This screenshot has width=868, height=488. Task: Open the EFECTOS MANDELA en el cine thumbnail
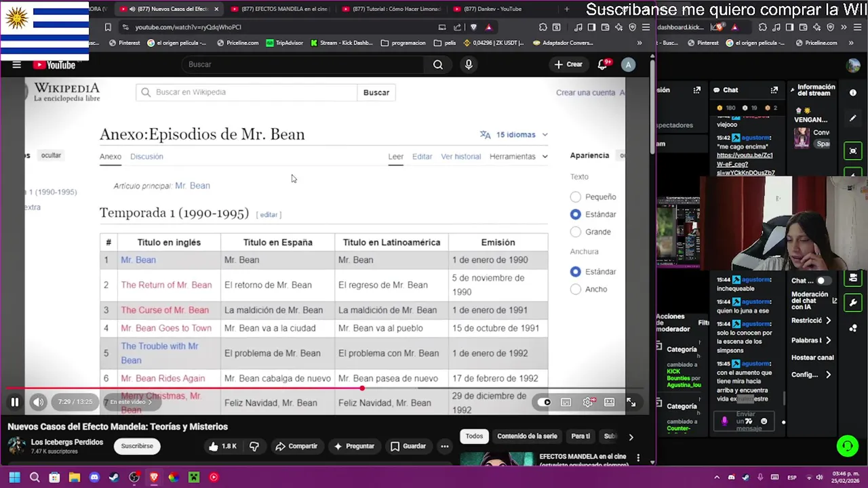coord(496,459)
